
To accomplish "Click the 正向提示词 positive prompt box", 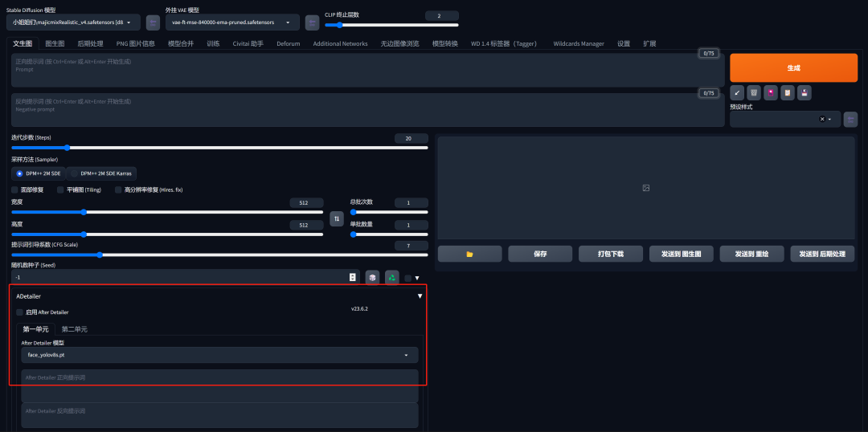I will [367, 70].
